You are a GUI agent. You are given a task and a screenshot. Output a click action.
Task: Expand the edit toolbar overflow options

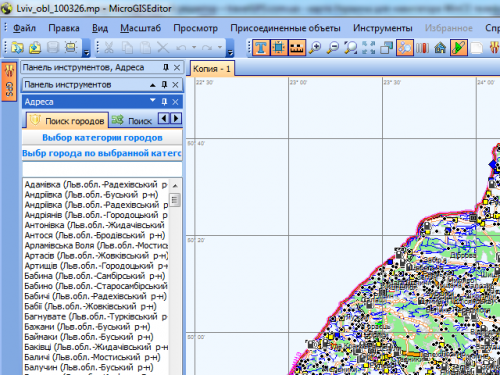[230, 52]
